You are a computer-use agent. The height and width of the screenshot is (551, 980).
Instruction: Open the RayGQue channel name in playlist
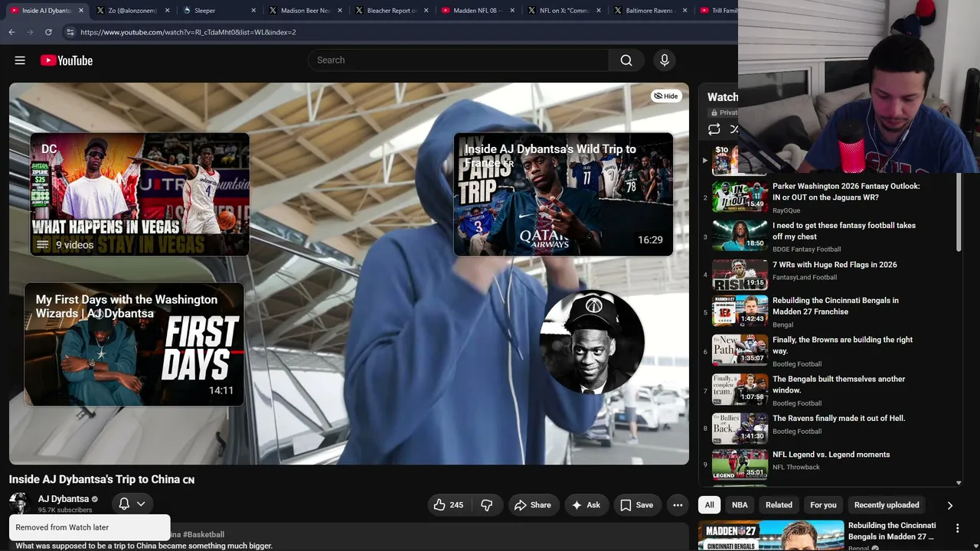coord(786,210)
